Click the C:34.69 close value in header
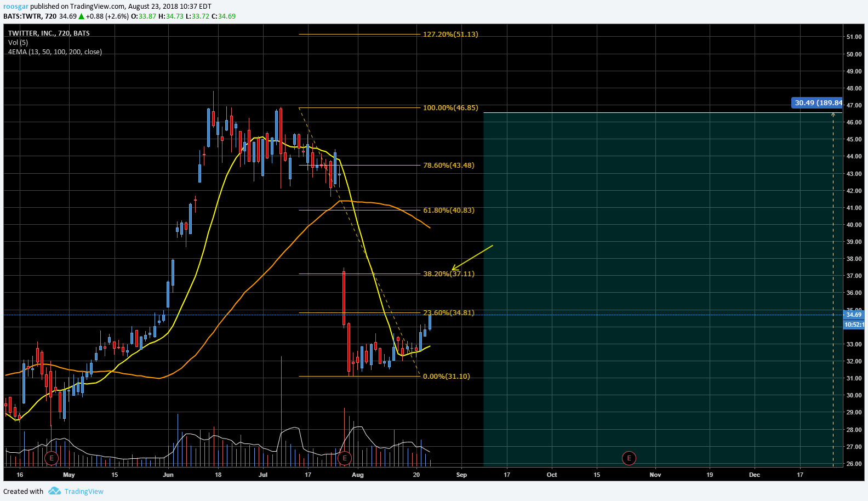868x501 pixels. tap(223, 16)
